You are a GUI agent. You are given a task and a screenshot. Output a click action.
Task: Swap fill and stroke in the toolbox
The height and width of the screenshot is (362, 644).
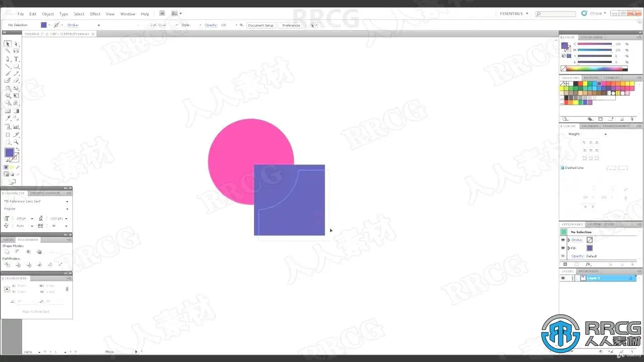[x=18, y=149]
